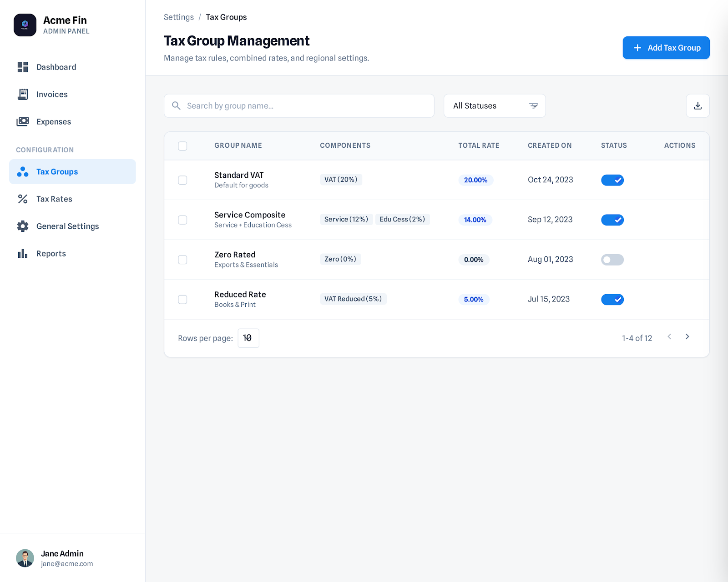Viewport: 728px width, 582px height.
Task: Go to next page with right chevron
Action: [x=687, y=337]
